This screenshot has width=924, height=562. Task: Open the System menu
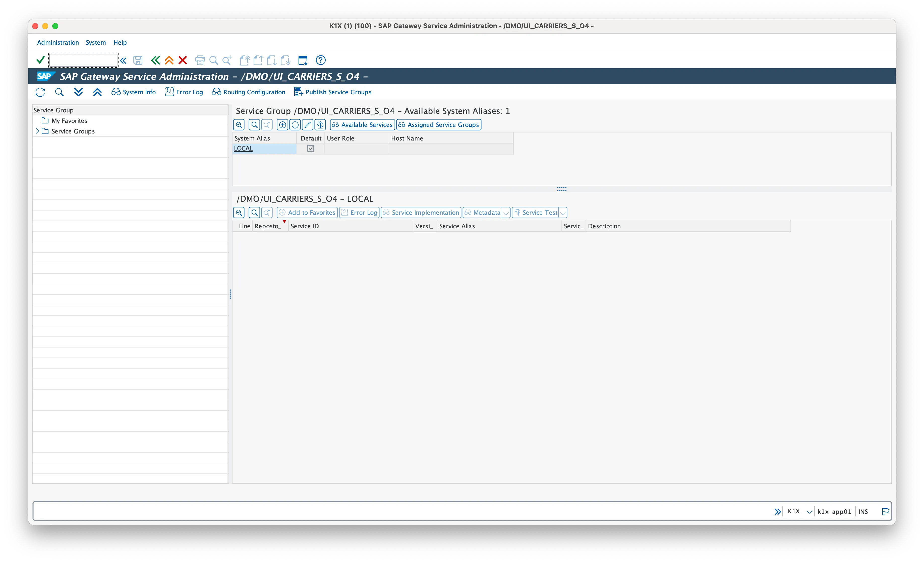click(96, 42)
